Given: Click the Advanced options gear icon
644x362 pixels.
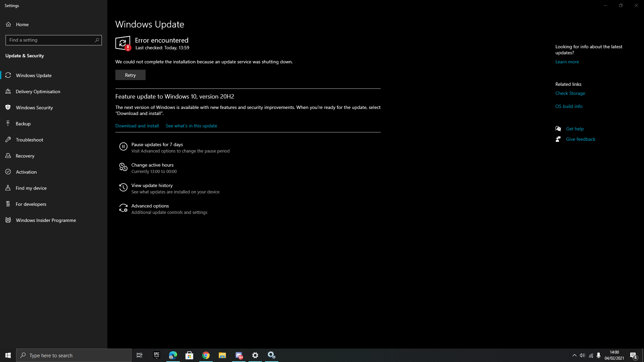Looking at the screenshot, I should pyautogui.click(x=123, y=208).
